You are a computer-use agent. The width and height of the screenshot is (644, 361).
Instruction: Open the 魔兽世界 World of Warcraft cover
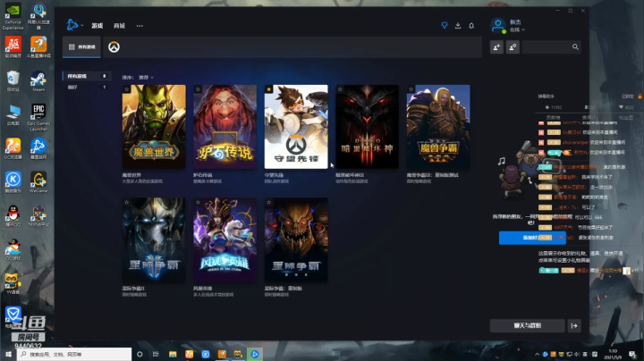(x=154, y=127)
